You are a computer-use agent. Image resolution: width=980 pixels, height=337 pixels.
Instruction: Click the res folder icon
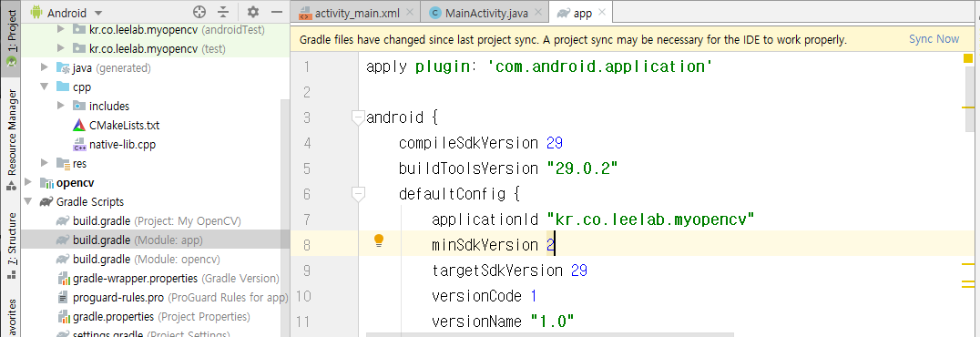coord(63,163)
